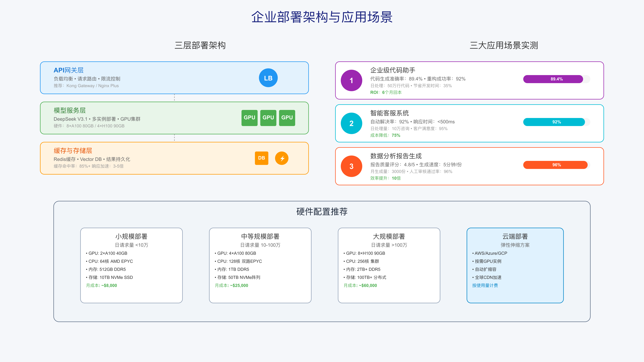Click the cyan number 2 circle
Screen dimensions: 644x362
pos(352,123)
